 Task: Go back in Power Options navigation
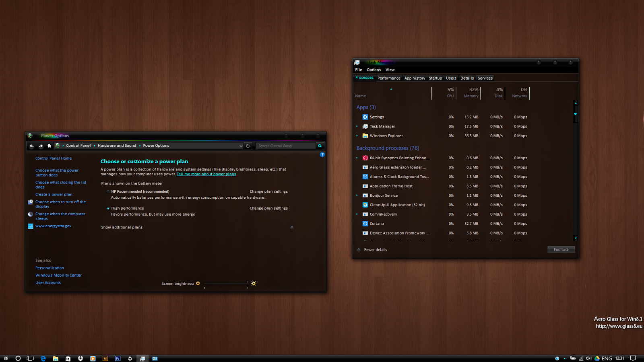point(31,146)
